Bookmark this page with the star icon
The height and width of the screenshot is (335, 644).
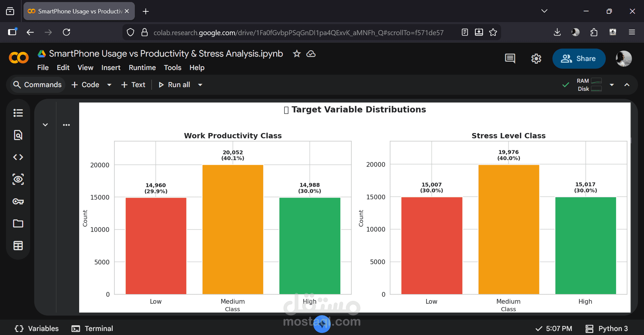click(493, 32)
